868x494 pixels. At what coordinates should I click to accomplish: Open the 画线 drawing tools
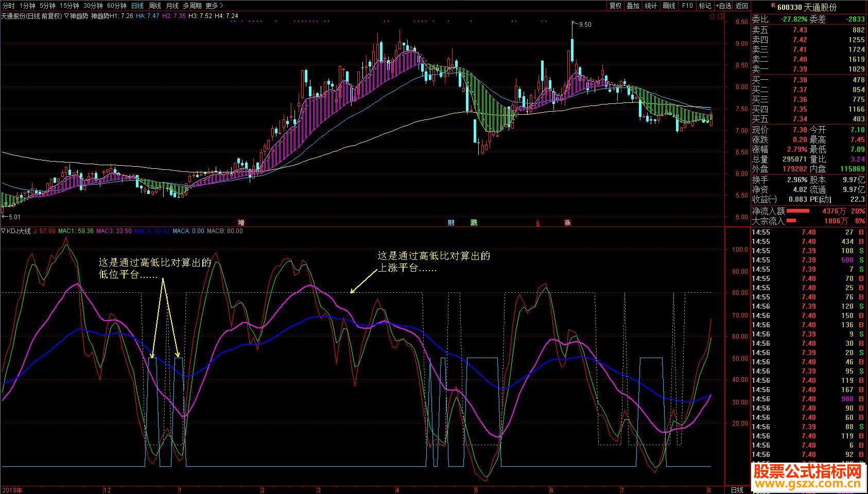[669, 6]
